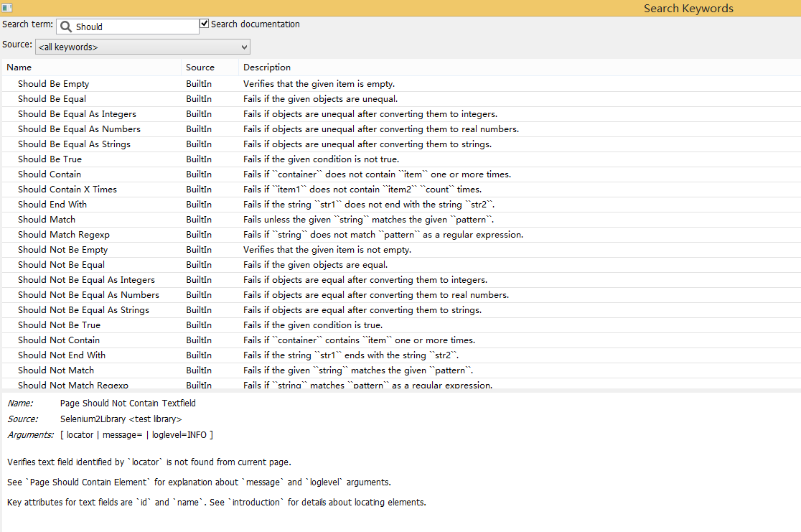Select the Should Not Contain keyword
The image size is (801, 532).
click(59, 340)
